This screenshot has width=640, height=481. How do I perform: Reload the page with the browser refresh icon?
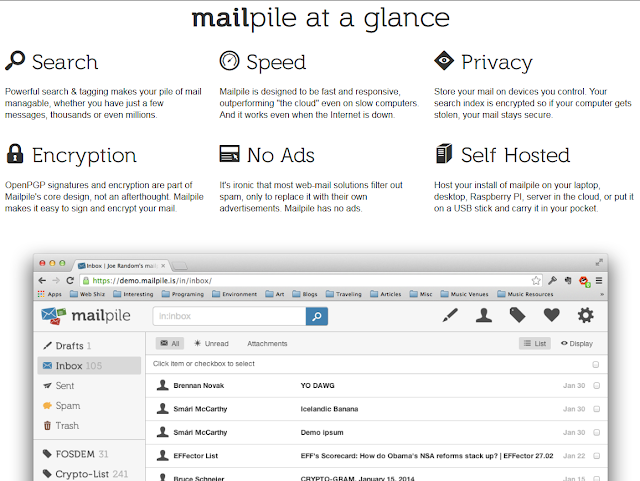[70, 281]
